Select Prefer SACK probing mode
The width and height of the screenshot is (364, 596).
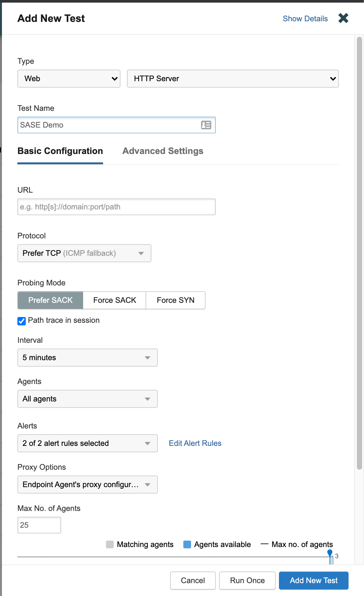coord(50,300)
